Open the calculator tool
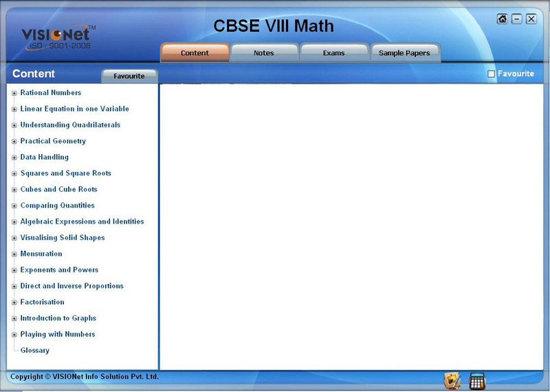The height and width of the screenshot is (392, 550). [477, 380]
